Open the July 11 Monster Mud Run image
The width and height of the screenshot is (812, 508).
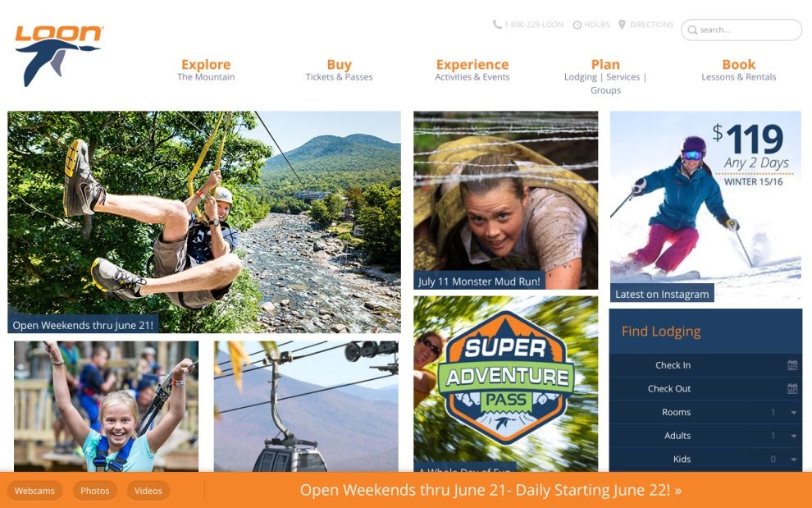[505, 200]
